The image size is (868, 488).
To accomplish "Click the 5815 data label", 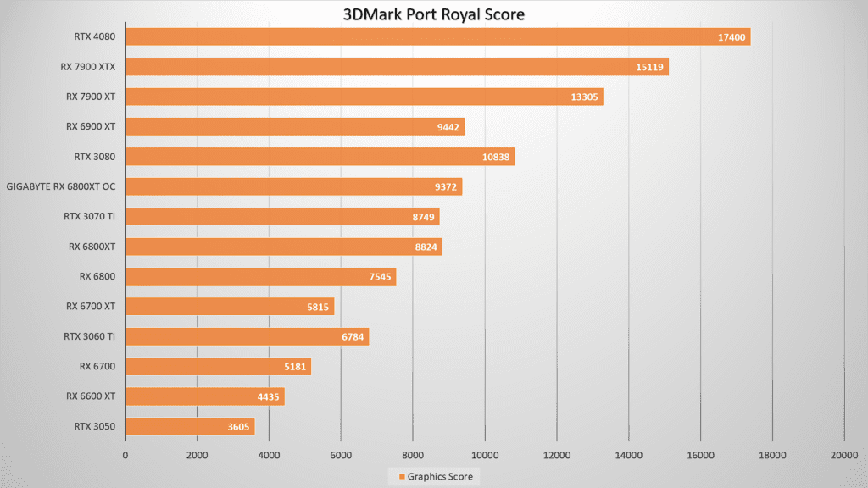I will point(318,307).
